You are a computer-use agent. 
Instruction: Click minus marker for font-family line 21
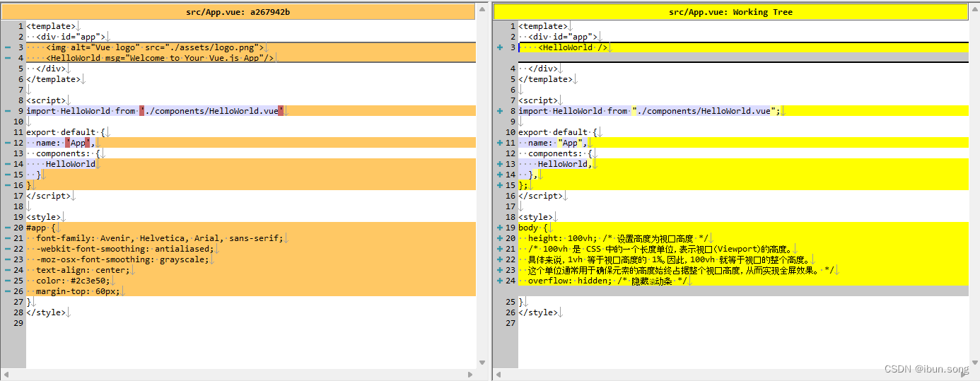click(6, 238)
